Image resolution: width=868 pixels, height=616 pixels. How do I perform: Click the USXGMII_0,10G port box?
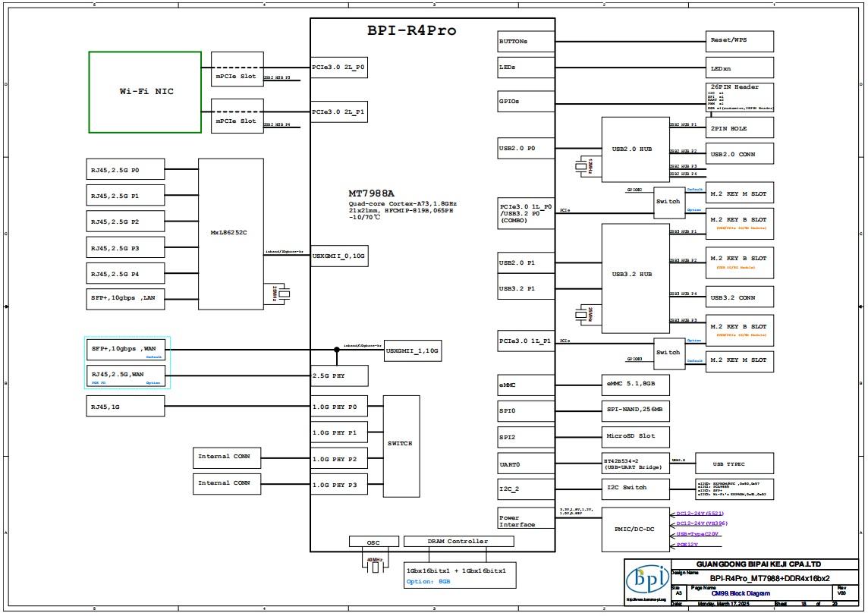click(339, 256)
